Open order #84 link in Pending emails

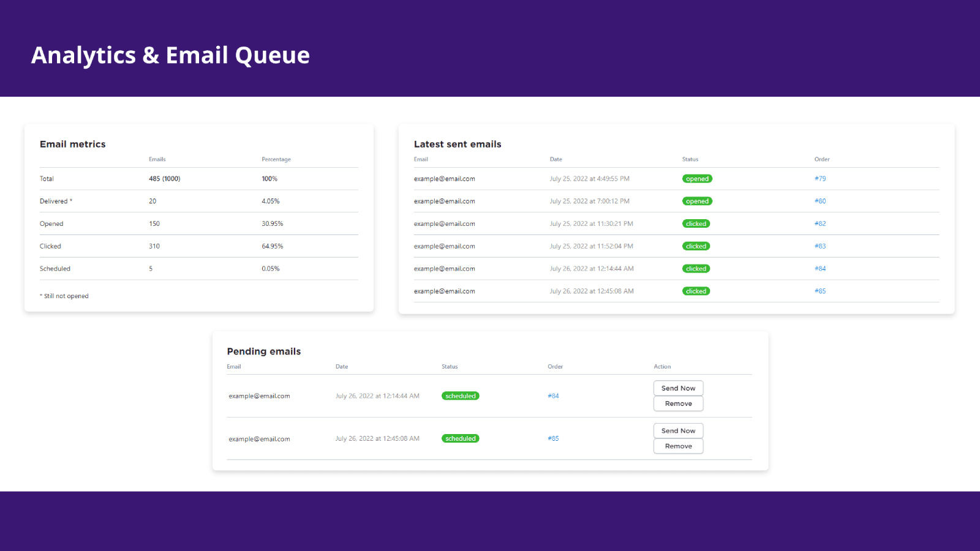pyautogui.click(x=553, y=396)
